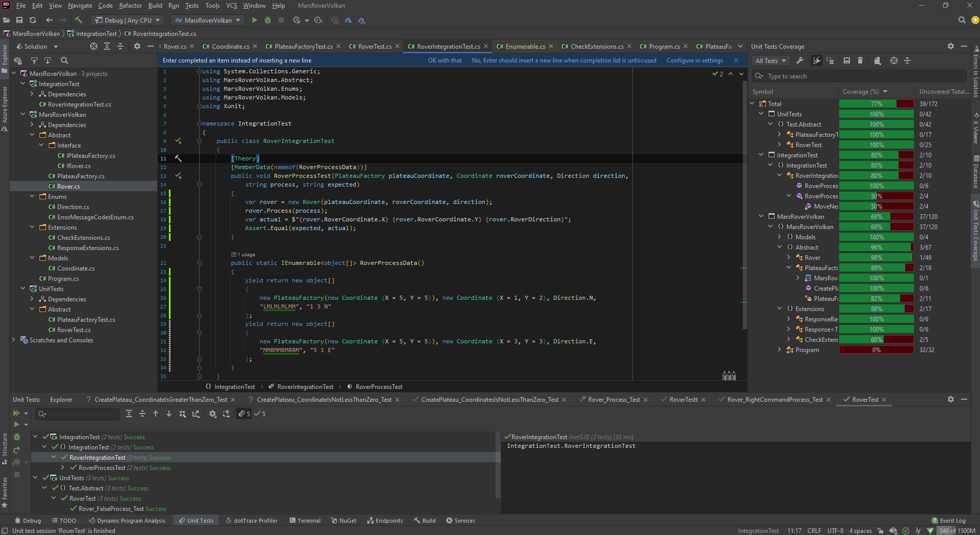Toggle the passed tests checkmark filter
The height and width of the screenshot is (535, 980).
(259, 414)
